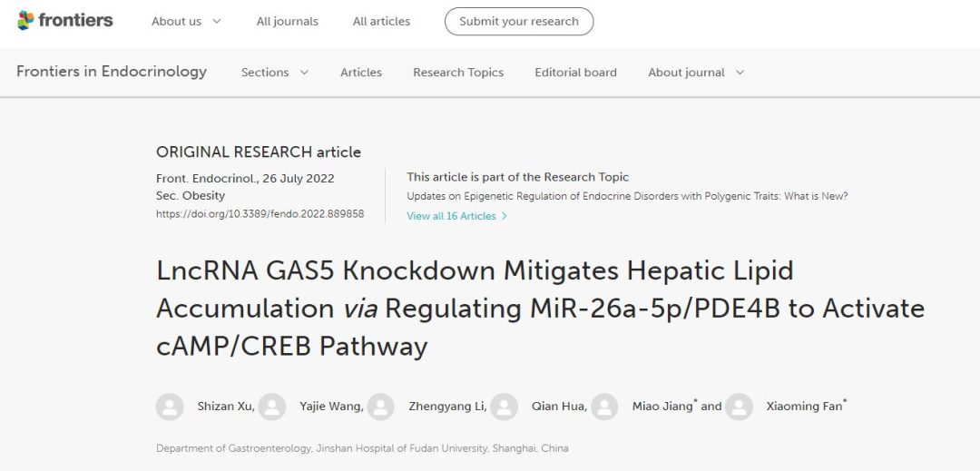Open the All journals menu item
Image resolution: width=980 pixels, height=471 pixels.
coord(288,21)
